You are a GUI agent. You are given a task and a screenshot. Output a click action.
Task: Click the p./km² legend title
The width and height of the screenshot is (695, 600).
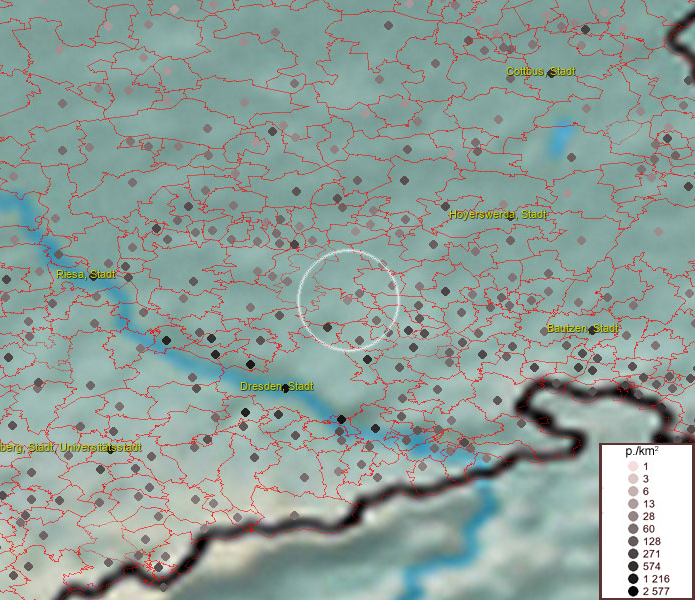click(x=642, y=452)
